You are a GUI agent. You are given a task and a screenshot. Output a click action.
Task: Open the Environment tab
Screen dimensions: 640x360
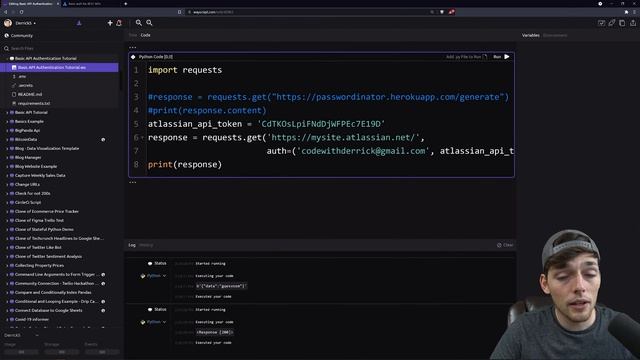[555, 36]
